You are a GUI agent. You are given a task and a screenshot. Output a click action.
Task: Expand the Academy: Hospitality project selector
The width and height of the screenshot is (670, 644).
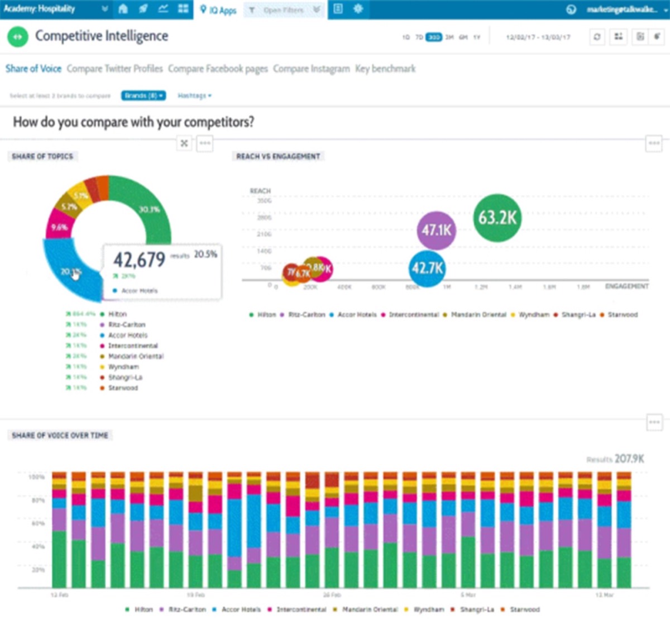(56, 9)
